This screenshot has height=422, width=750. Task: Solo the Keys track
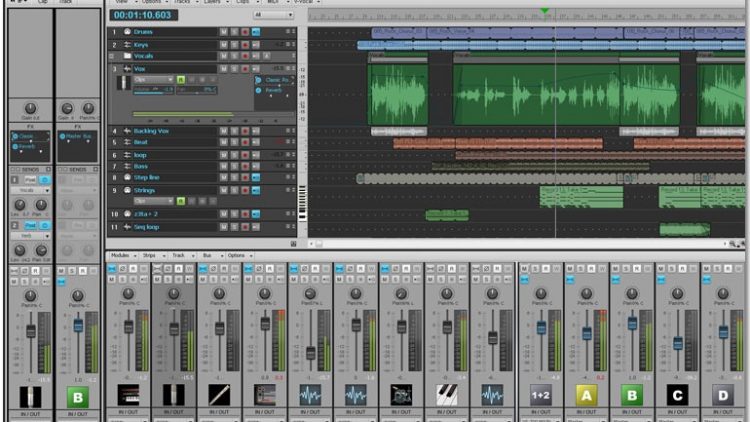(234, 44)
